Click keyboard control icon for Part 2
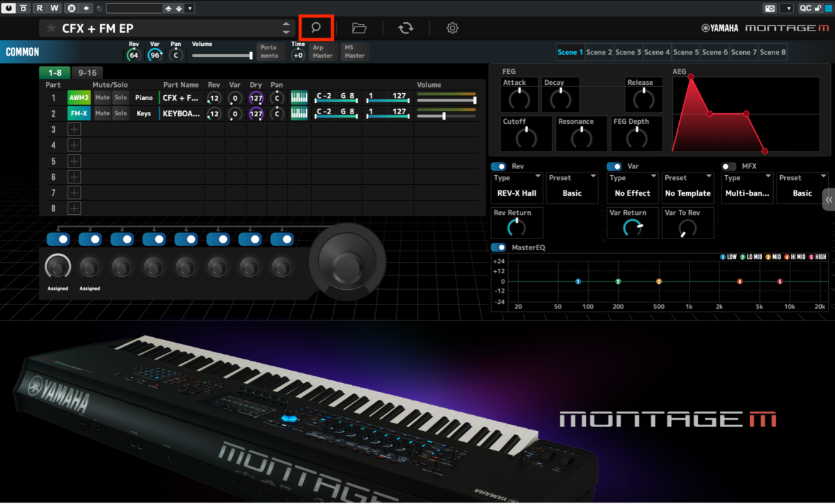Screen dimensions: 835x504 (299, 113)
